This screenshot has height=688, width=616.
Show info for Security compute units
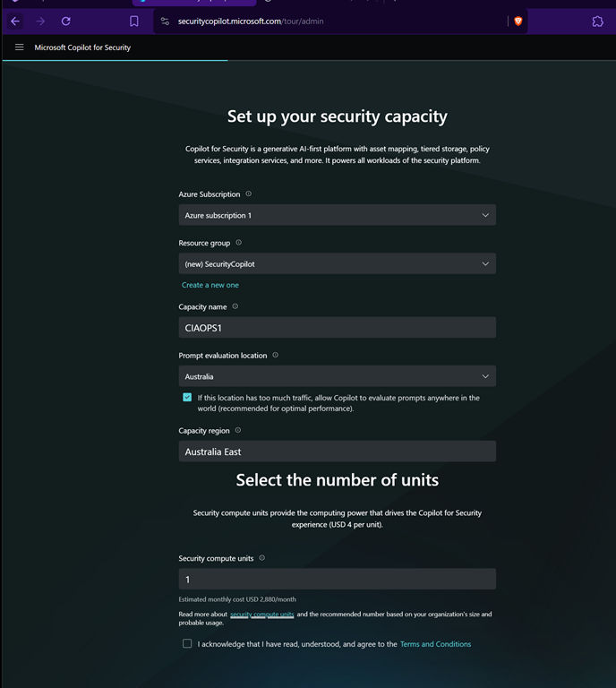[x=261, y=558]
